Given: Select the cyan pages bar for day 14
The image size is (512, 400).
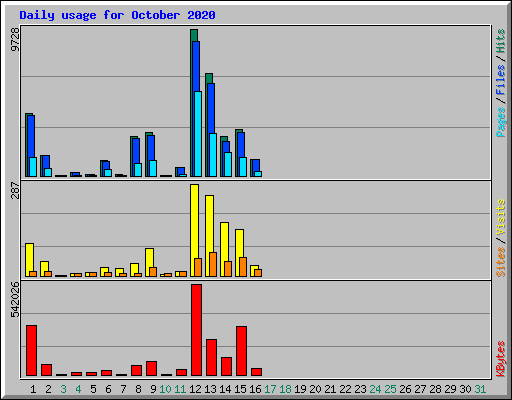Looking at the screenshot, I should click(228, 164).
